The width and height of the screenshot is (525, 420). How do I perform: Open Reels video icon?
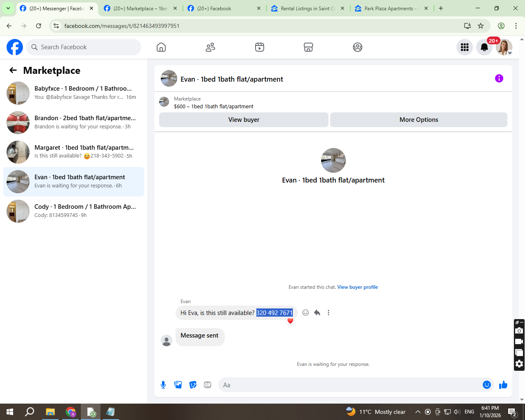tap(260, 47)
